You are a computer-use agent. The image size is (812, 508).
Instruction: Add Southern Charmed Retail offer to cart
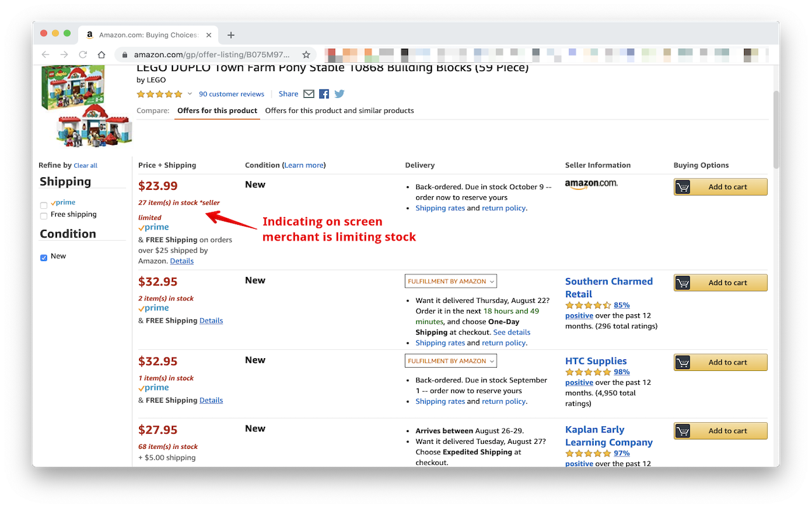click(721, 283)
